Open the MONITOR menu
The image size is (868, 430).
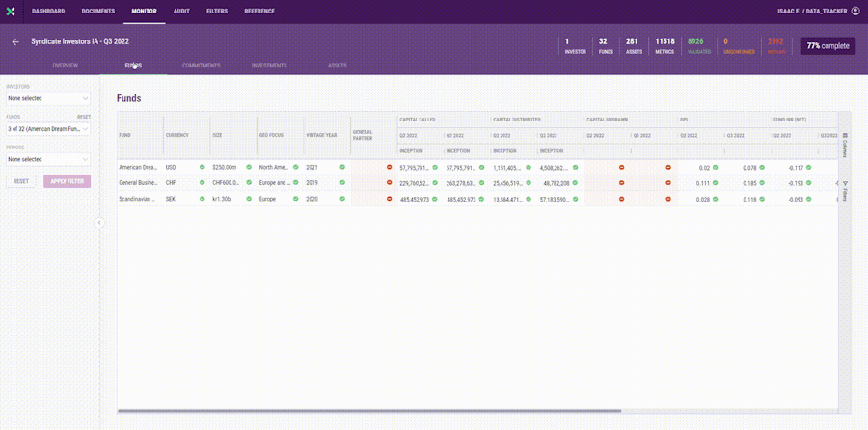(x=144, y=11)
